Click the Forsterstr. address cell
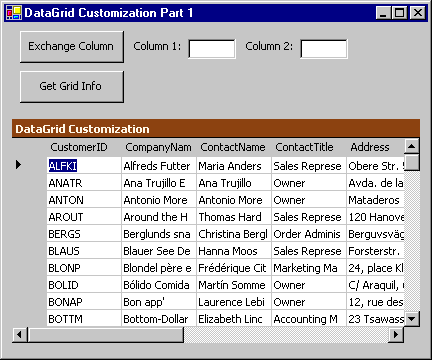432x360 pixels. click(375, 250)
